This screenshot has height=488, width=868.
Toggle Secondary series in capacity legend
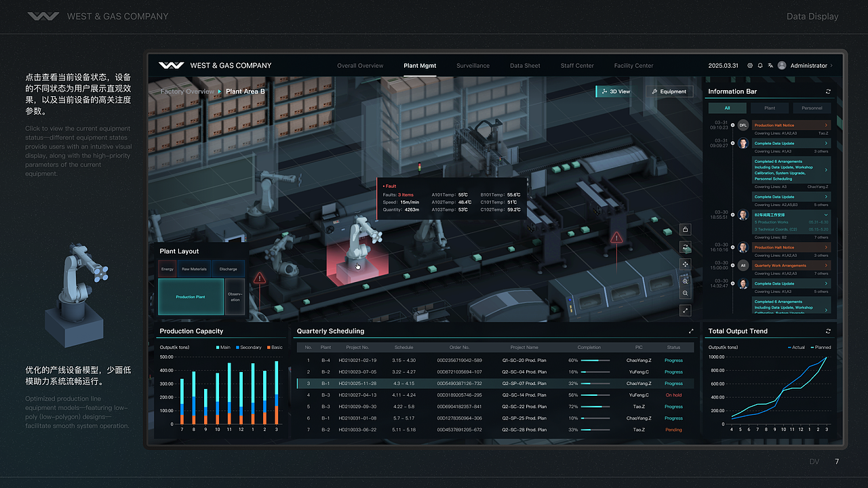coord(248,348)
